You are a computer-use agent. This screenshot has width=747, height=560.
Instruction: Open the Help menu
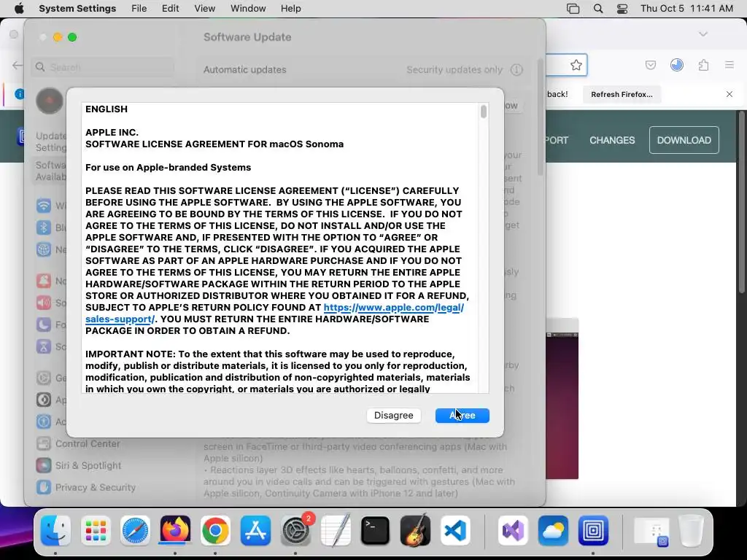290,9
